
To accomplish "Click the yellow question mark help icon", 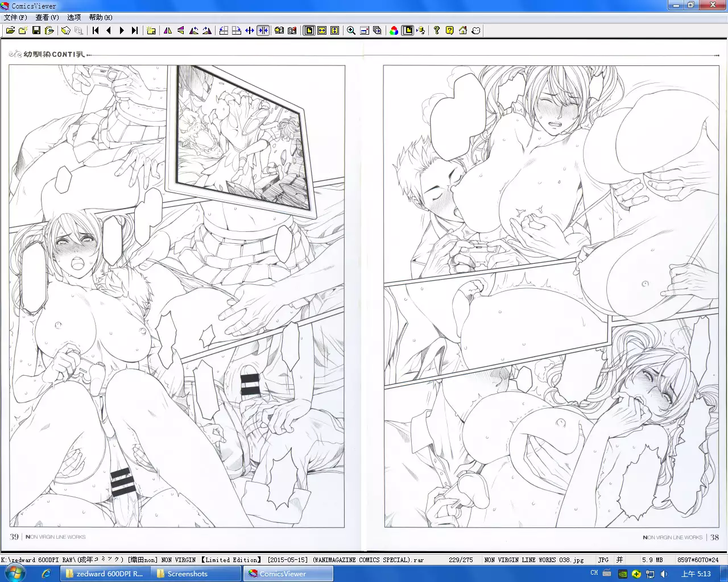I will click(x=450, y=31).
